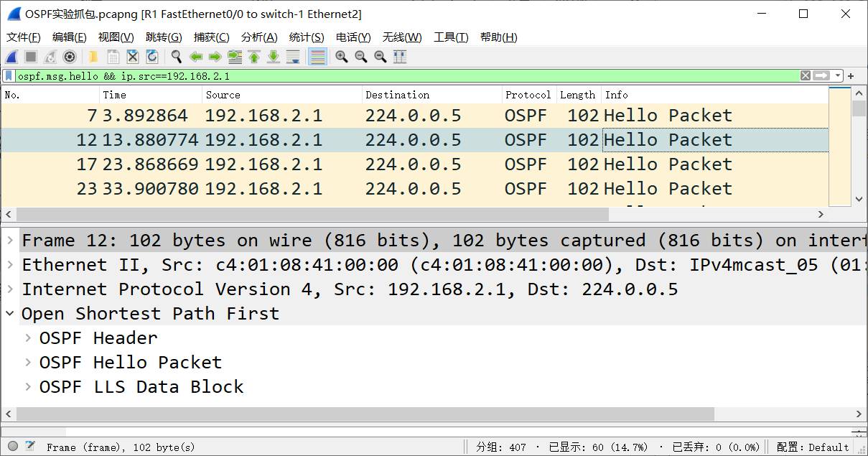Click the display filter bookmark icon
This screenshot has height=456, width=868.
click(9, 75)
